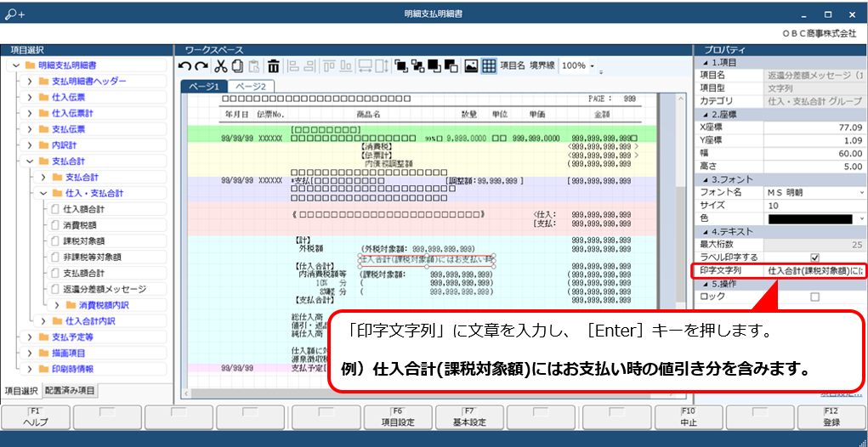Click the 幅 value field
This screenshot has width=868, height=447.
[x=814, y=153]
